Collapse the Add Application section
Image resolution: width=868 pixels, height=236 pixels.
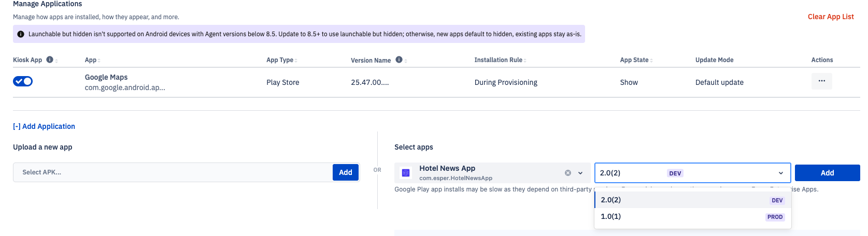(44, 126)
